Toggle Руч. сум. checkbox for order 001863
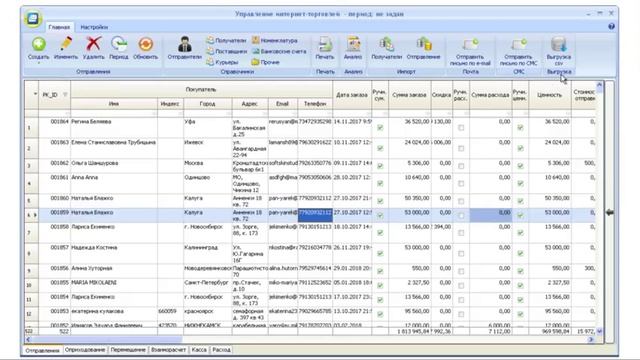This screenshot has width=640, height=360. (380, 148)
